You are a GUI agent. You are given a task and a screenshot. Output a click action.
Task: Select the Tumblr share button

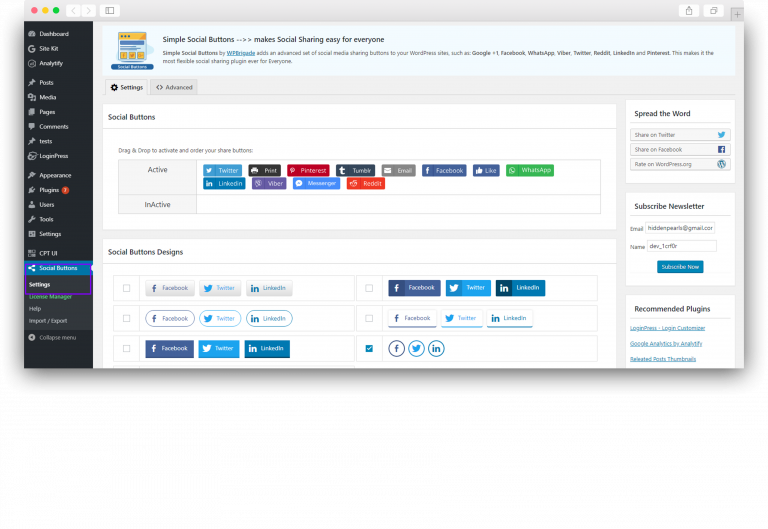(x=356, y=170)
